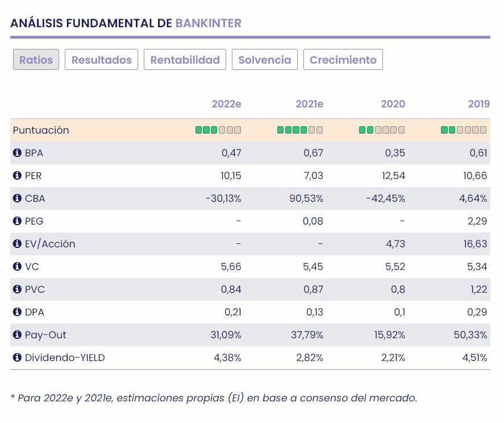Click the BANKINTER title link

coord(208,23)
